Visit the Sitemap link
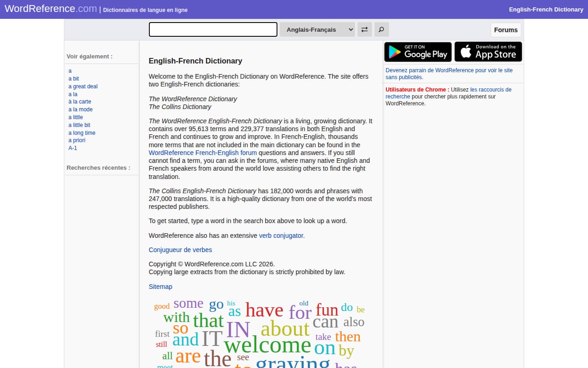Viewport: 588px width, 368px height. (160, 287)
